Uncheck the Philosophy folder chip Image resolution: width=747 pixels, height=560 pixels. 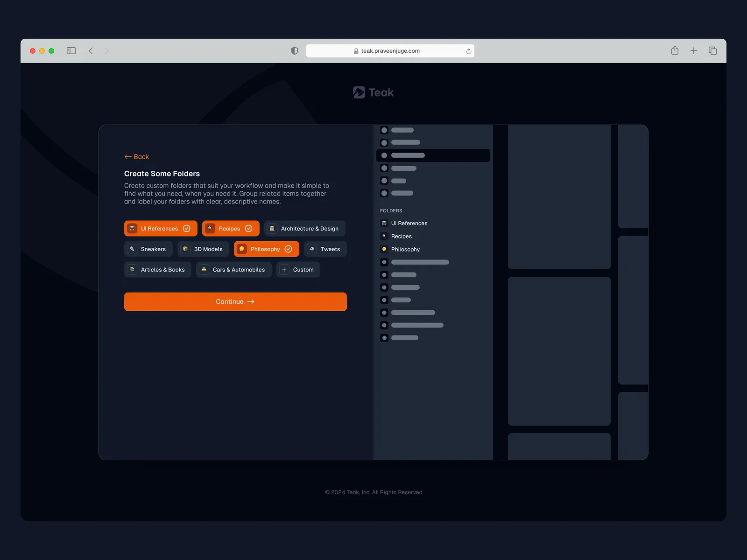266,249
